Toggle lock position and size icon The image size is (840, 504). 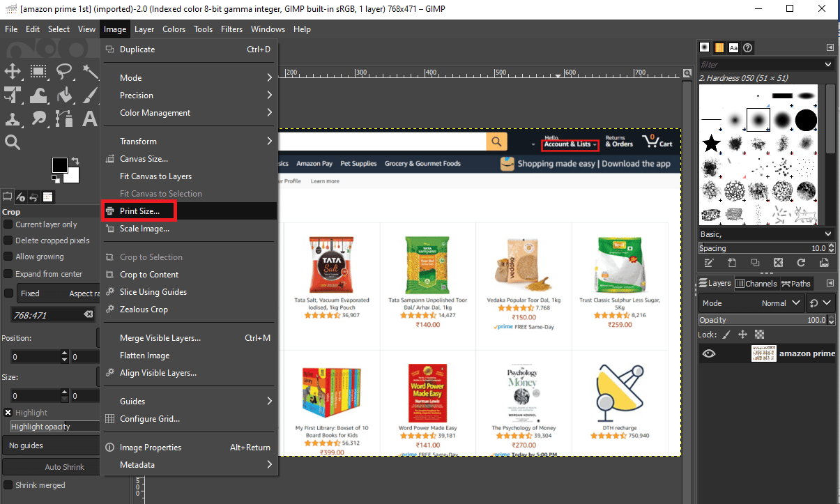click(743, 335)
